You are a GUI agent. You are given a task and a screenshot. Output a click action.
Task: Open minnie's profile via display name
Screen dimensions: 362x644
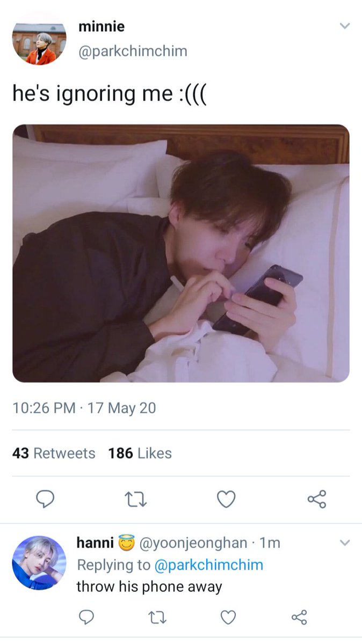(x=102, y=26)
